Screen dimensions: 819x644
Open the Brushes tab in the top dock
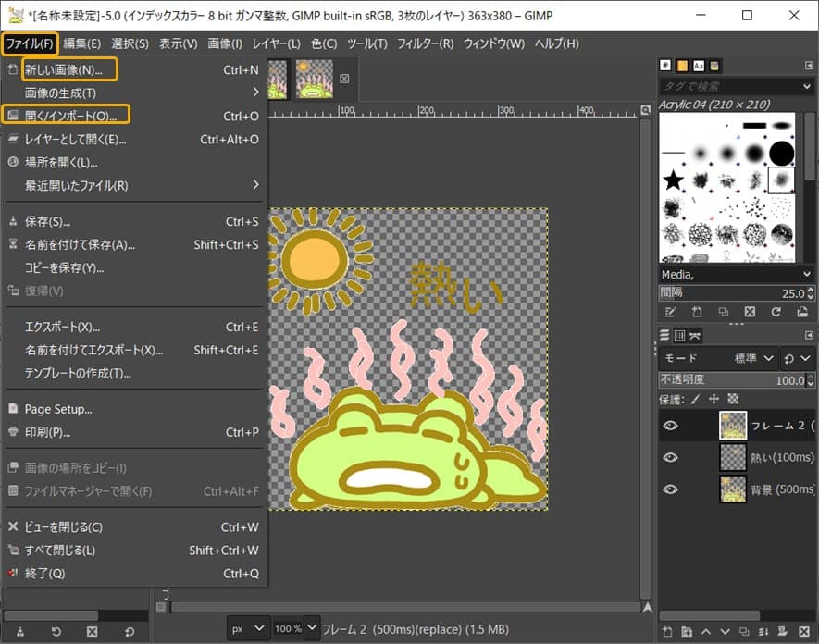pyautogui.click(x=665, y=66)
